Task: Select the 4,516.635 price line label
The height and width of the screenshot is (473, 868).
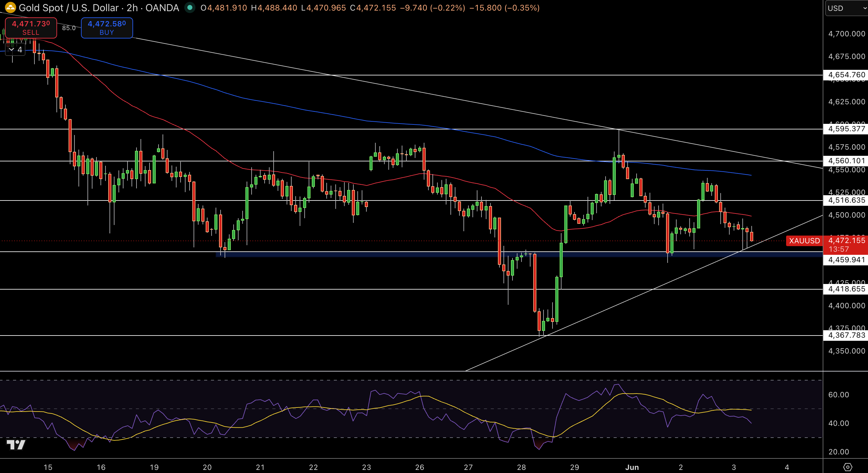Action: coord(846,200)
